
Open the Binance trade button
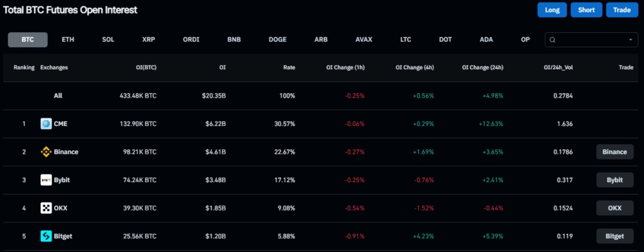pos(614,152)
